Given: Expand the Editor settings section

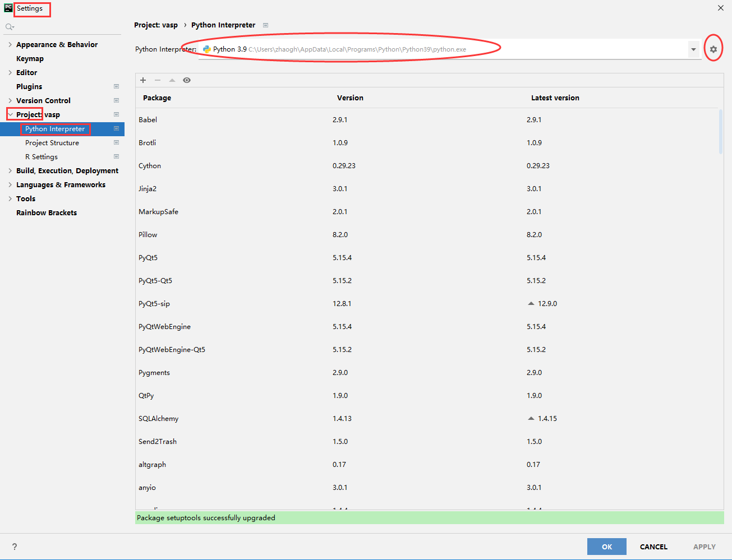Looking at the screenshot, I should [x=10, y=72].
